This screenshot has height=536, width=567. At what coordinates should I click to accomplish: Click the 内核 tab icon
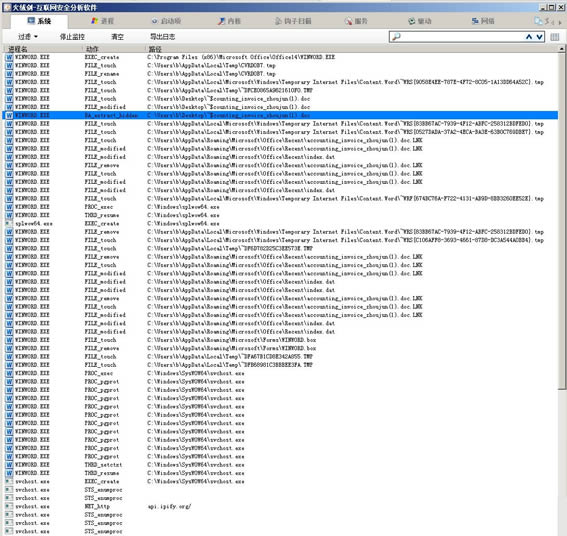pos(221,21)
